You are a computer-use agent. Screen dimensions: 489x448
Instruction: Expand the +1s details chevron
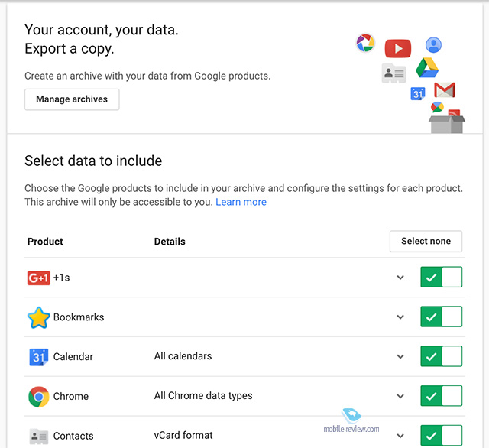[400, 278]
